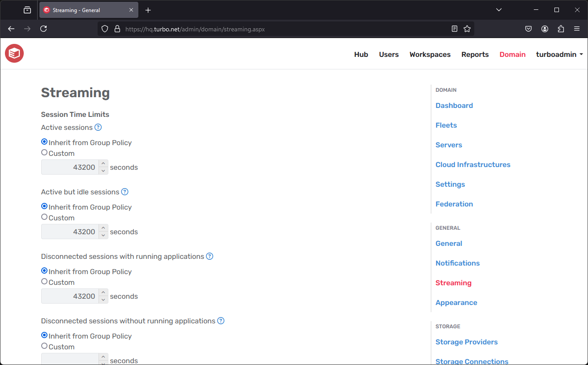
Task: Open help for Active but idle sessions
Action: (124, 192)
